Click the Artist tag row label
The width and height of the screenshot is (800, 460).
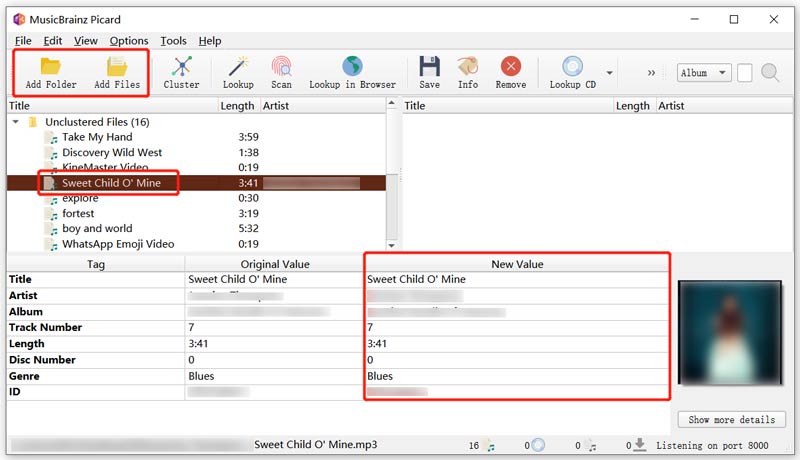point(23,296)
